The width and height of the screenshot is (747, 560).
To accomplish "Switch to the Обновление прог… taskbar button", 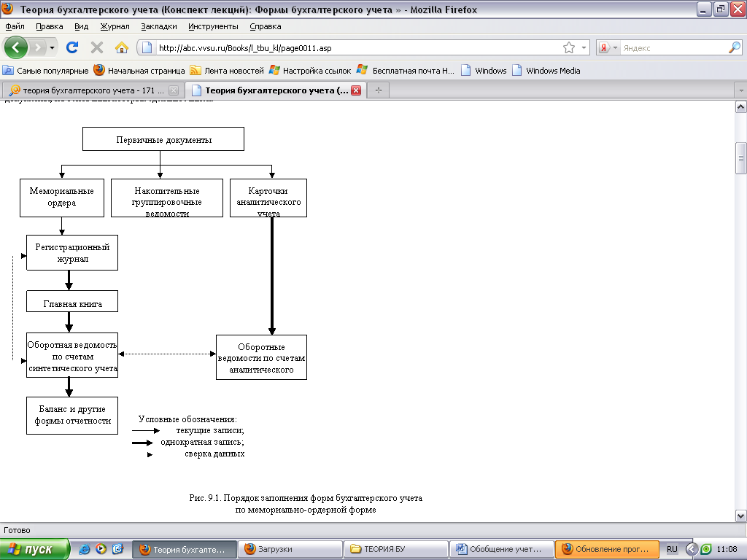I will coord(607,549).
